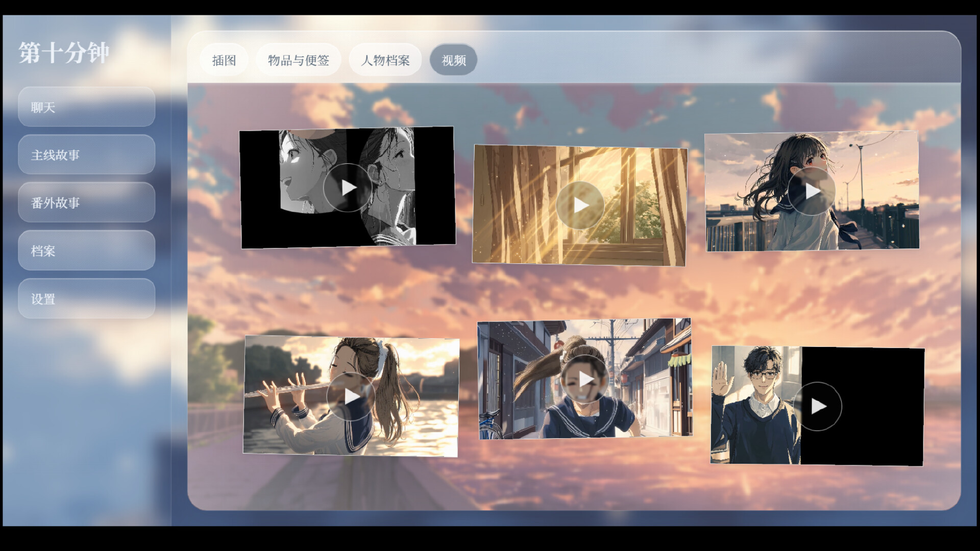The image size is (980, 551).
Task: Click the 第十分钟 game title
Action: tap(64, 53)
